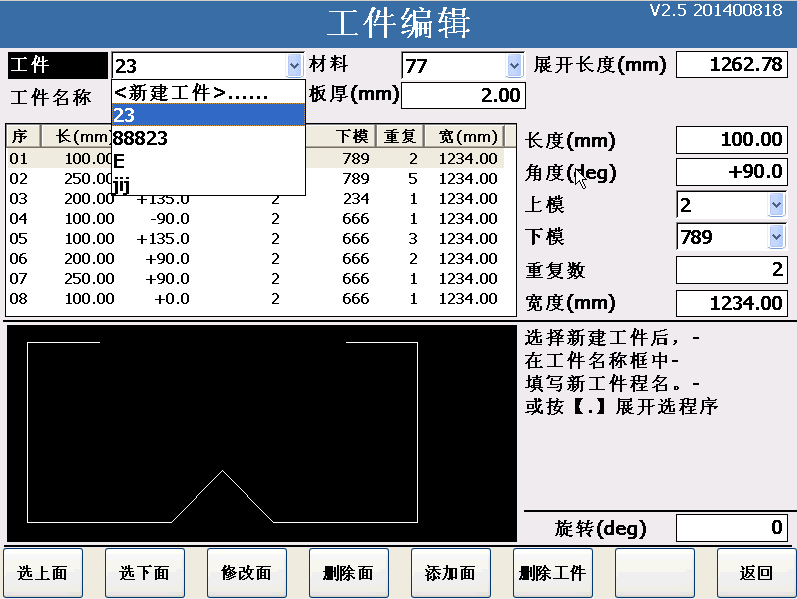Select table row 04
798x599 pixels.
[256, 219]
